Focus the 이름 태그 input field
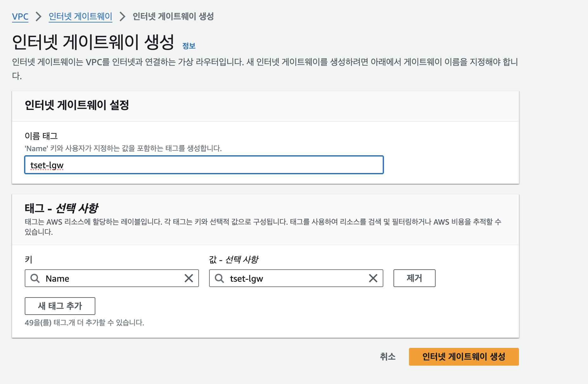The height and width of the screenshot is (384, 588). click(x=204, y=165)
